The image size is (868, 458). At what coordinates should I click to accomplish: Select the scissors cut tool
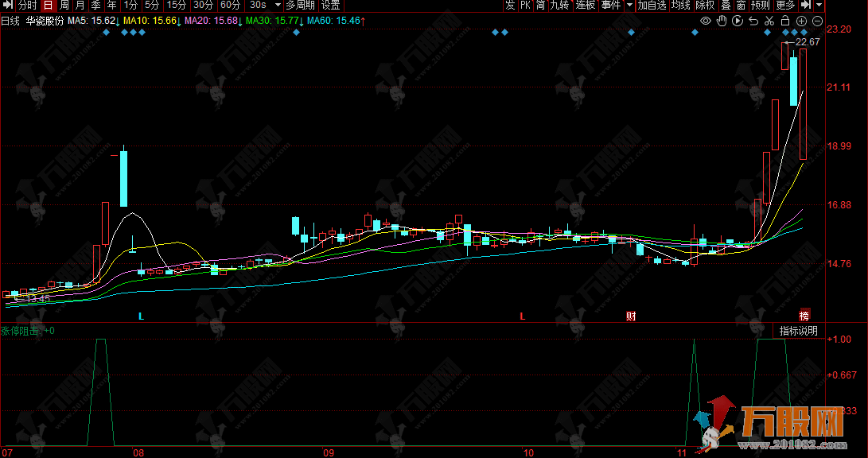769,21
